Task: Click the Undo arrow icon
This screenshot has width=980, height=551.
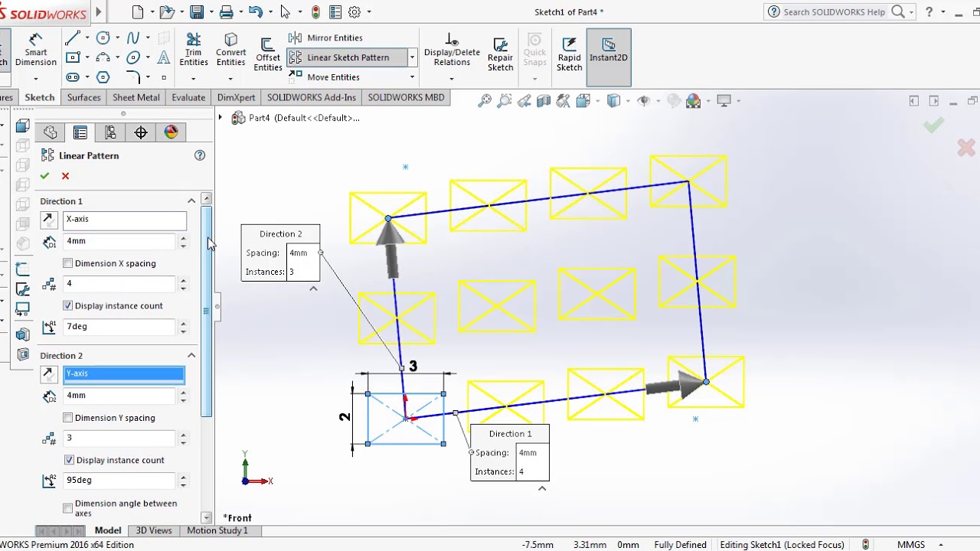Action: (256, 11)
